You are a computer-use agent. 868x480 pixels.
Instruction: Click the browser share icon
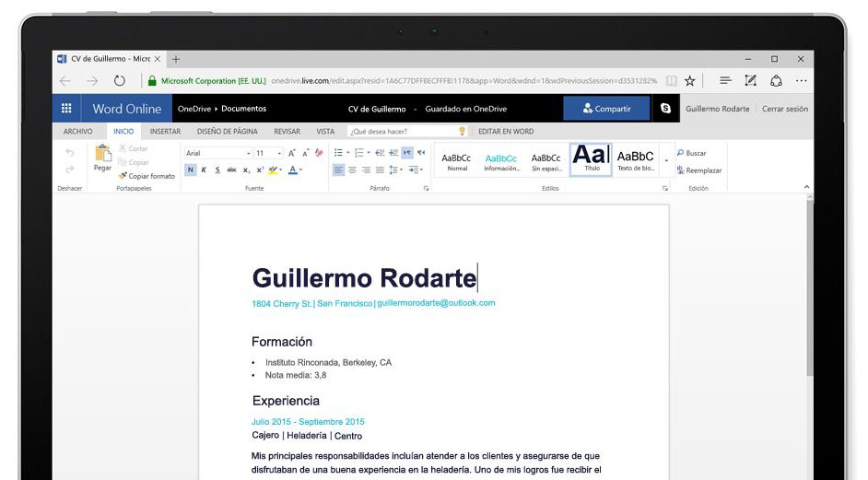point(776,81)
